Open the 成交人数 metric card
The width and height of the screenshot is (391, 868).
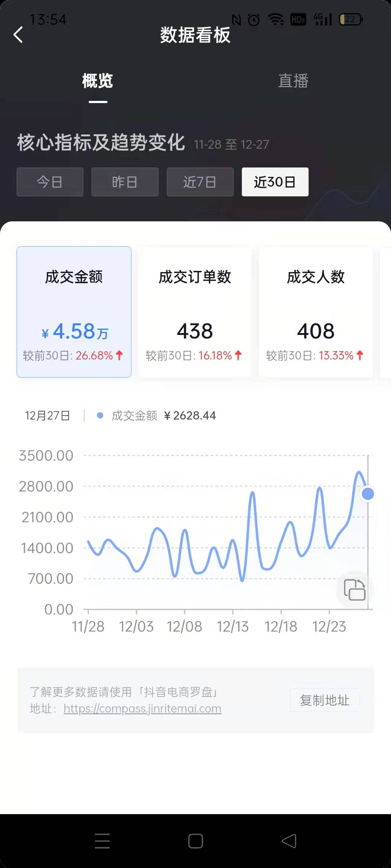(316, 312)
